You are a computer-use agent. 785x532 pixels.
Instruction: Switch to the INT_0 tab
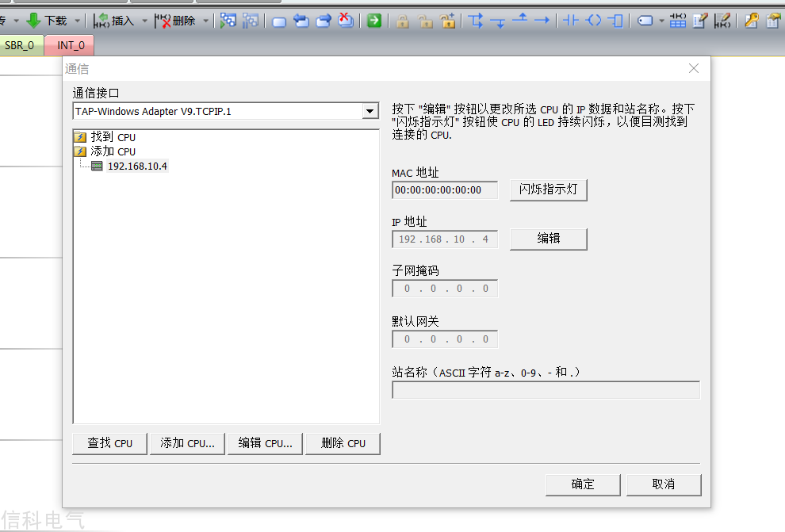[70, 45]
